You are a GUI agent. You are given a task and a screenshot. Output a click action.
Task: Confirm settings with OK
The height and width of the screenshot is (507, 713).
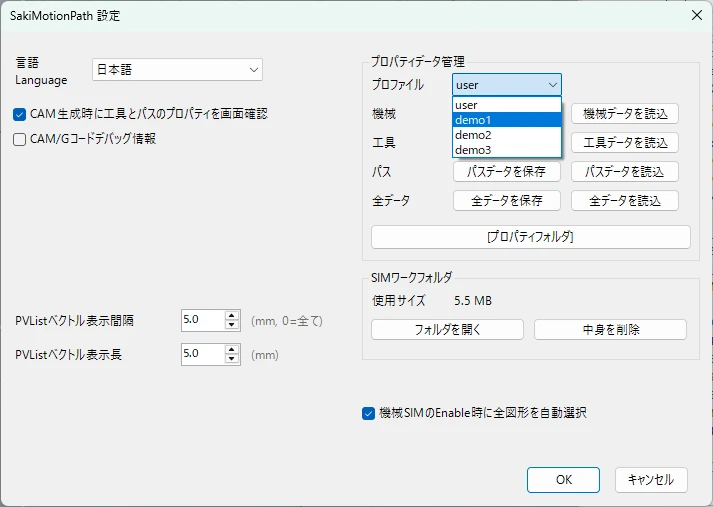pos(563,480)
